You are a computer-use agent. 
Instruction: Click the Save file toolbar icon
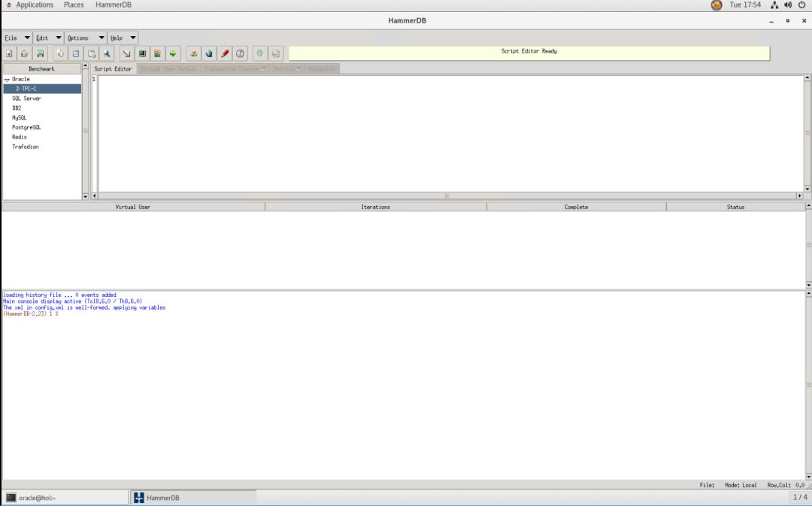[40, 53]
